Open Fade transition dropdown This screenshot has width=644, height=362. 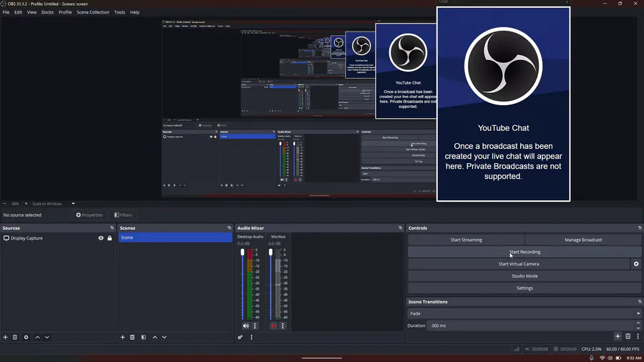[525, 313]
